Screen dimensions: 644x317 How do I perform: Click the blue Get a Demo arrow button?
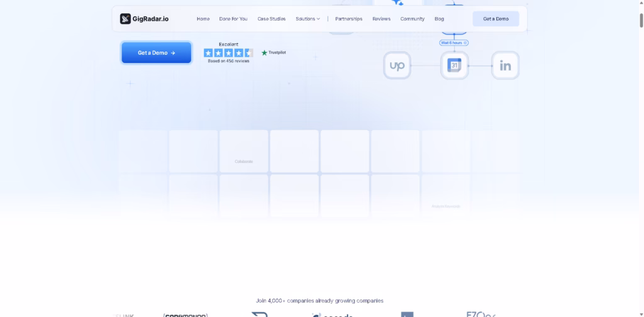(157, 53)
